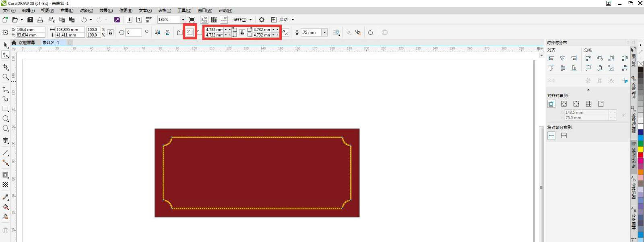This screenshot has height=242, width=644.
Task: Select the Zoom magnifier tool
Action: click(6, 77)
